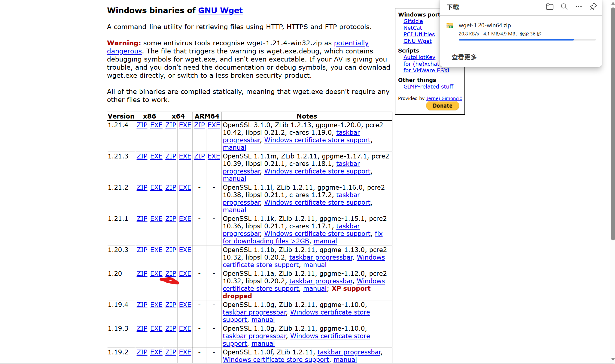The height and width of the screenshot is (364, 615).
Task: Open downloads folder icon in download panel
Action: (550, 7)
